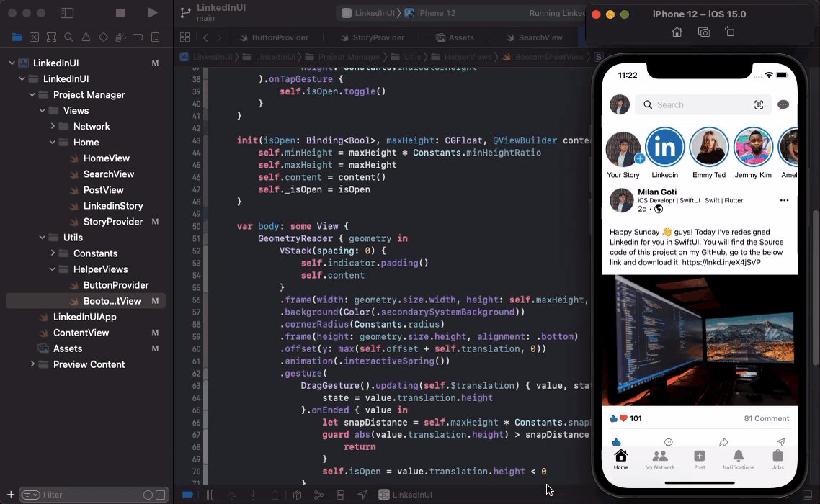Open the Debug navigator icon
820x504 pixels.
coord(120,37)
